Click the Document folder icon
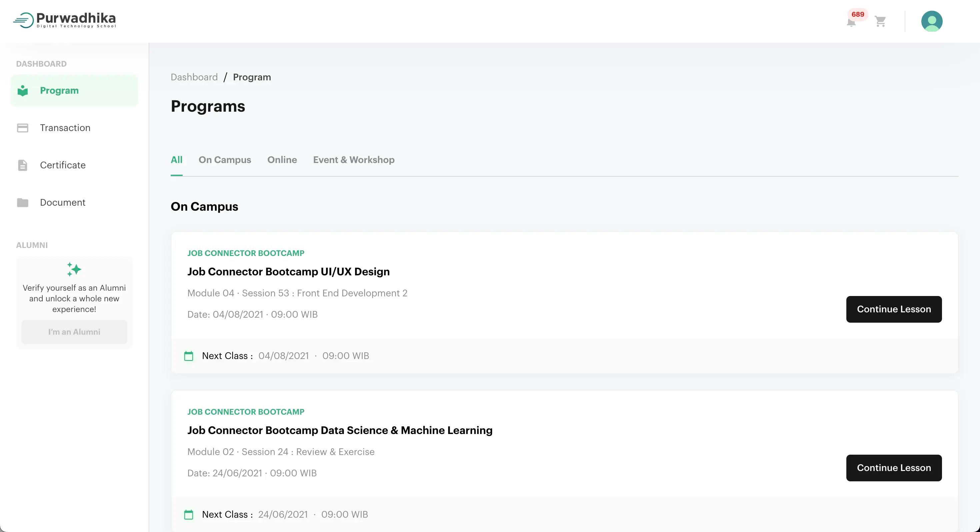Screen dimensions: 980x532 pos(23,202)
